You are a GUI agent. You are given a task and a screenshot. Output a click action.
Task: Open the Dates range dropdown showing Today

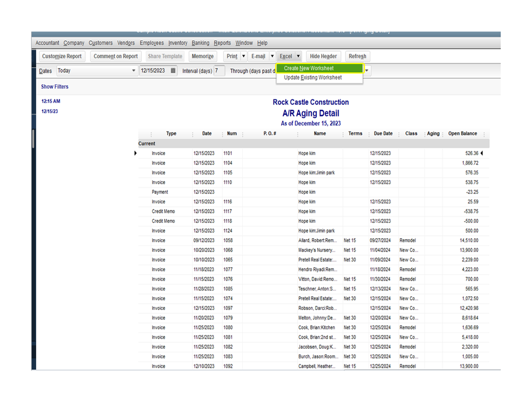click(x=97, y=70)
